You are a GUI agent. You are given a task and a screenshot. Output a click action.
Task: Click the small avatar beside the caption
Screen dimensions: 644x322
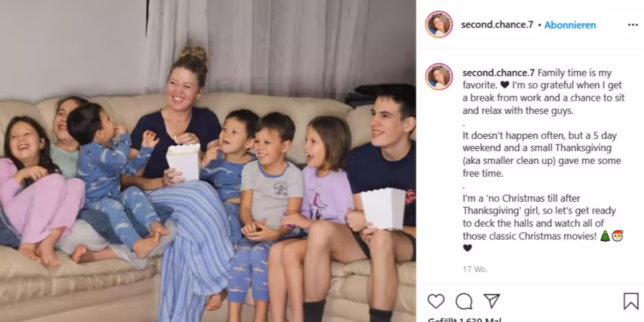click(x=439, y=77)
